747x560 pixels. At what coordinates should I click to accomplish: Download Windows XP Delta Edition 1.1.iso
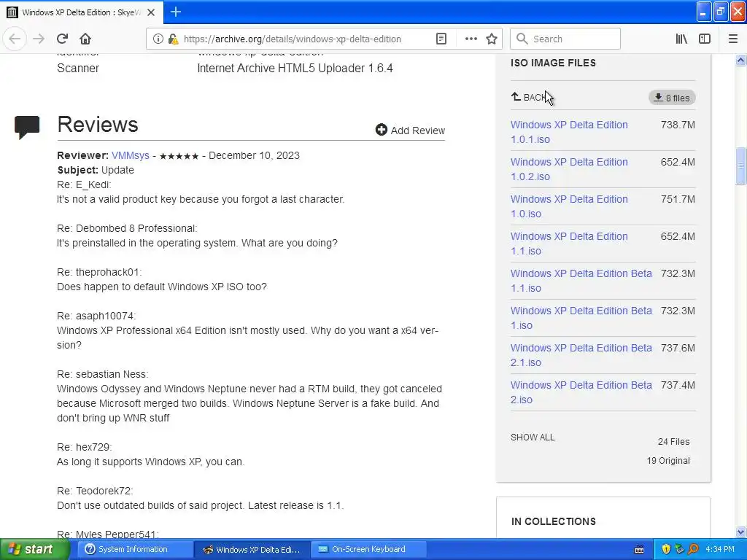[x=569, y=244]
